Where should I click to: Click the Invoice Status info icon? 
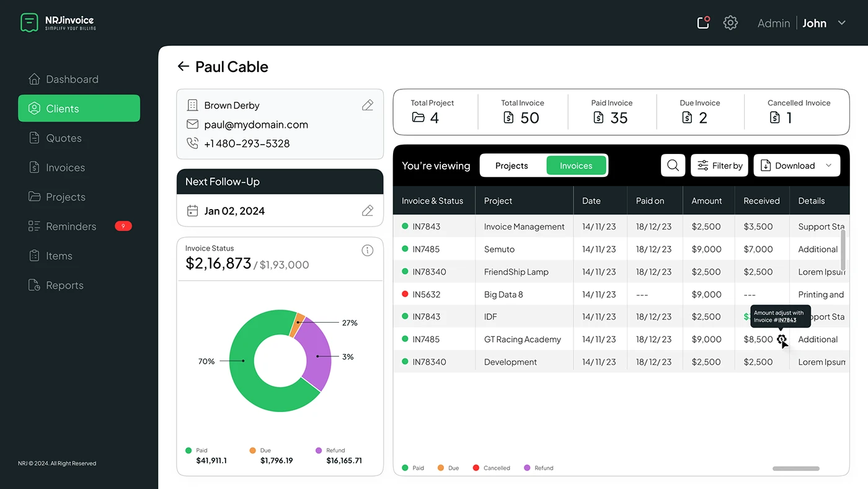click(x=368, y=251)
